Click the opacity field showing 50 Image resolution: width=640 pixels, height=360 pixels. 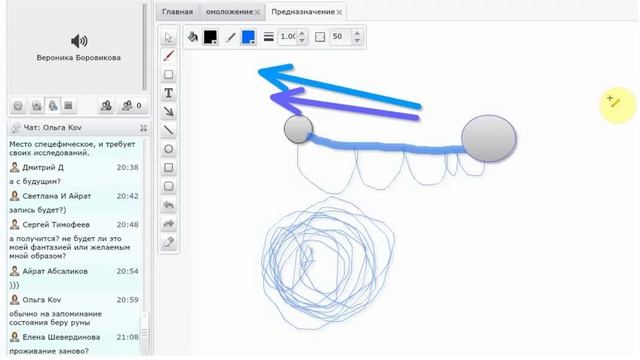pyautogui.click(x=341, y=37)
